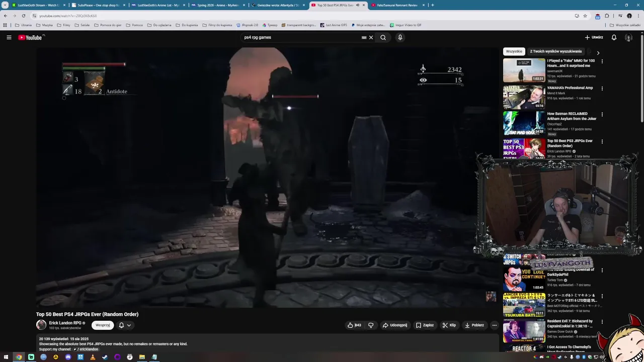The width and height of the screenshot is (644, 362).
Task: Mute the audio icon on the YouTube tab
Action: tap(358, 5)
